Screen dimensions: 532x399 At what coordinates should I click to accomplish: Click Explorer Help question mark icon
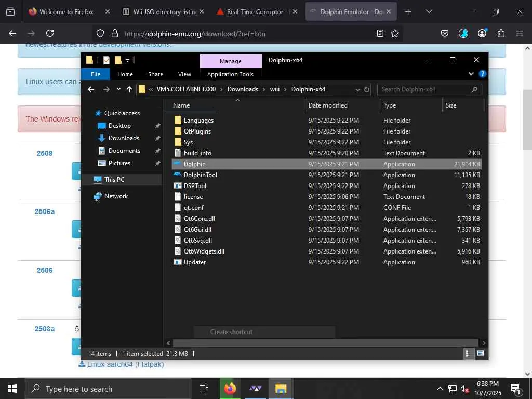coord(482,74)
